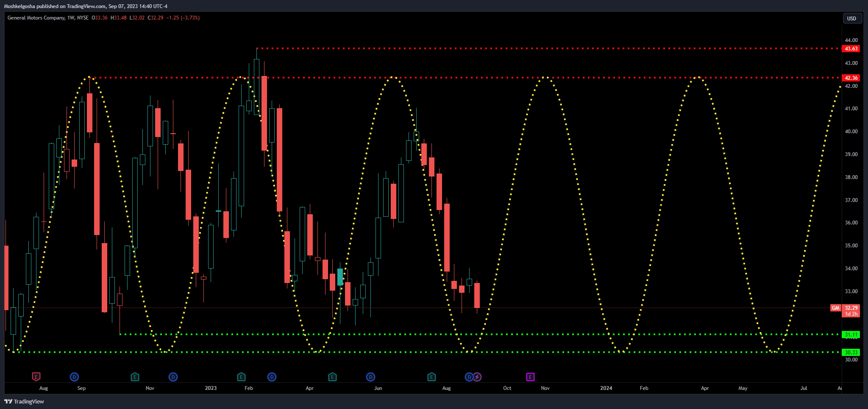This screenshot has width=868, height=409.
Task: Click the red 43.63 price level label
Action: coord(851,49)
